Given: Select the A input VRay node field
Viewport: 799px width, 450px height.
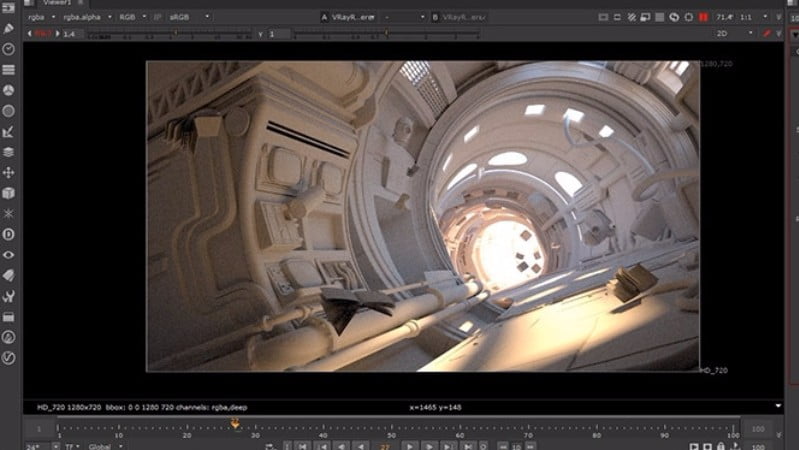Looking at the screenshot, I should coord(350,17).
